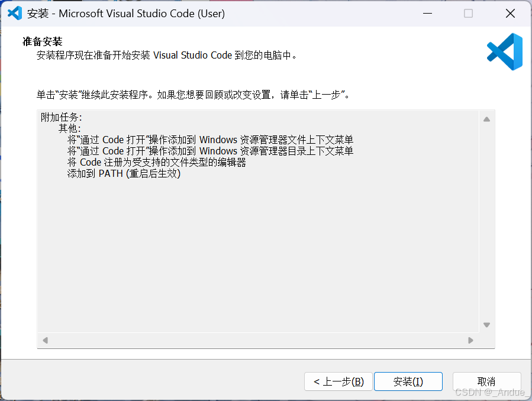This screenshot has width=532, height=401.
Task: Click the scroll right arrow in summary box
Action: (470, 340)
